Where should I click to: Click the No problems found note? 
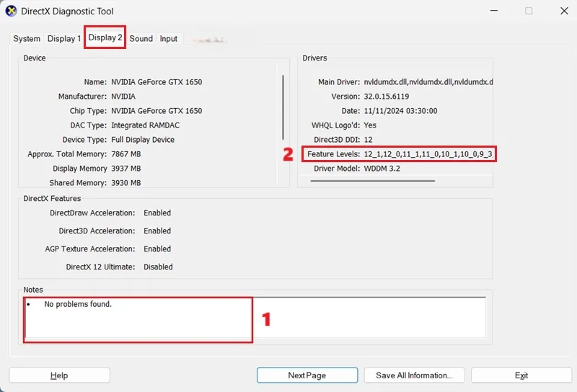78,304
